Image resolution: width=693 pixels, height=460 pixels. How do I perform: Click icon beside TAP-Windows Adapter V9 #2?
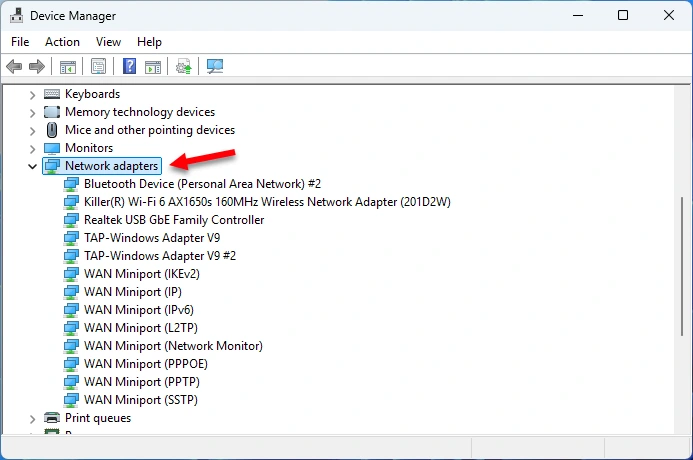pos(71,256)
